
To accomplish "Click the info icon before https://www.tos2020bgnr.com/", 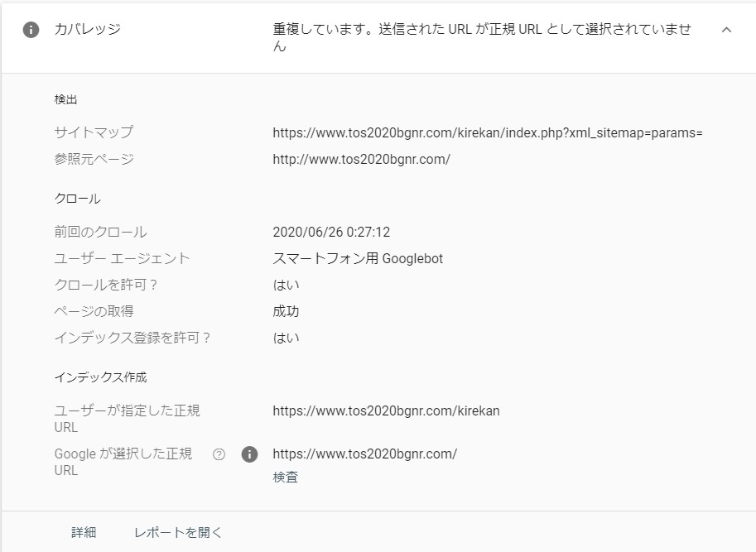I will click(249, 454).
